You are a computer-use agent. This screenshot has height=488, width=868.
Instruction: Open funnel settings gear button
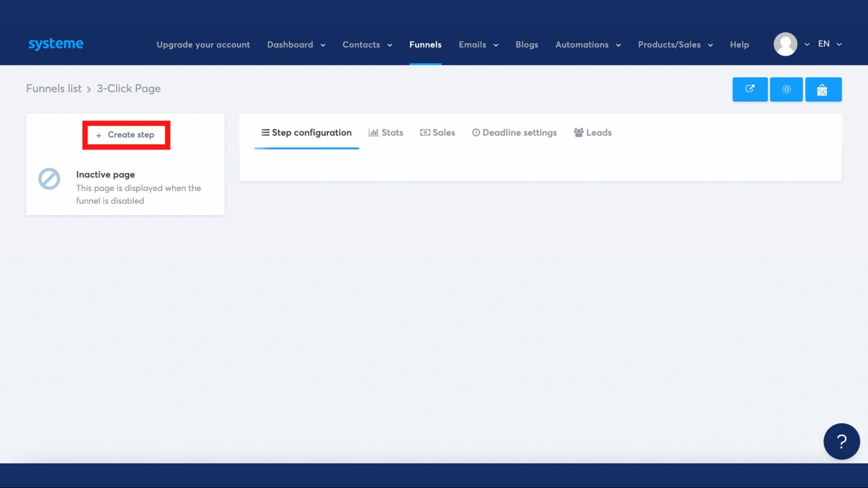click(786, 89)
